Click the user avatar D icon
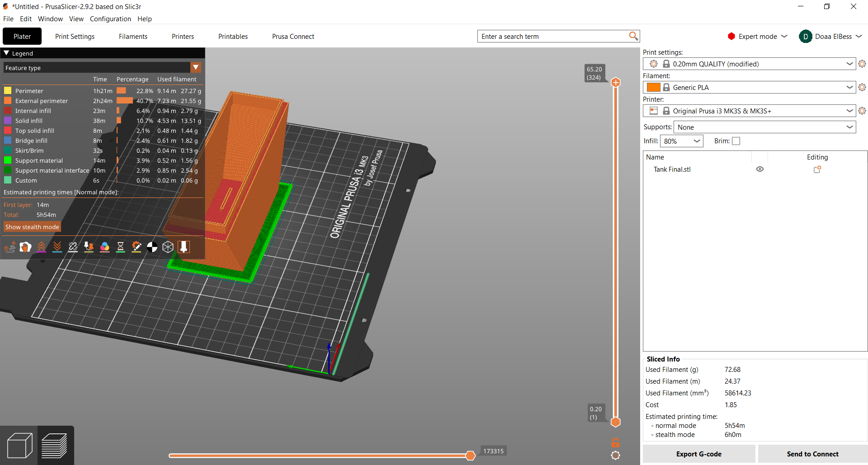 point(805,36)
